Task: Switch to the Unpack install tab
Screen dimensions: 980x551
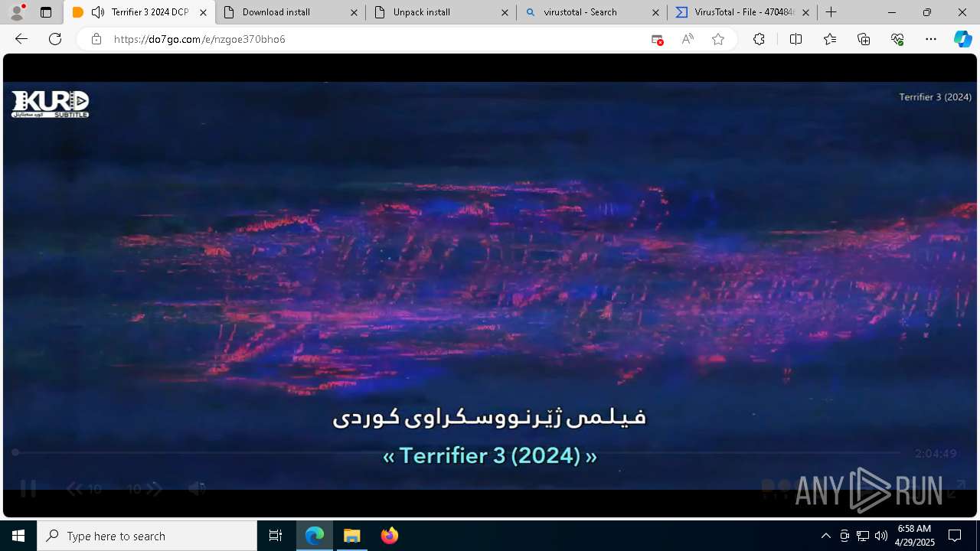Action: [x=440, y=12]
